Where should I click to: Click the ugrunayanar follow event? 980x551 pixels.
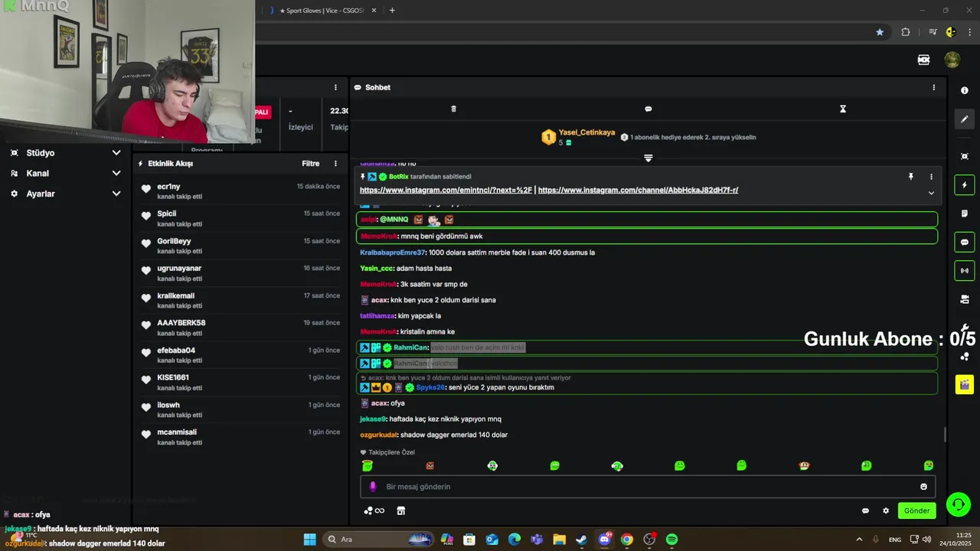pyautogui.click(x=240, y=273)
